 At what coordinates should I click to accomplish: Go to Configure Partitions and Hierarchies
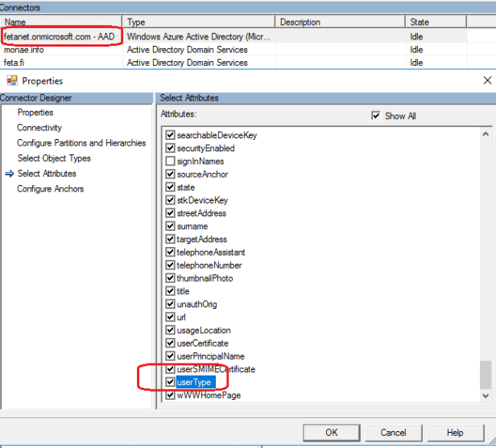pos(81,143)
